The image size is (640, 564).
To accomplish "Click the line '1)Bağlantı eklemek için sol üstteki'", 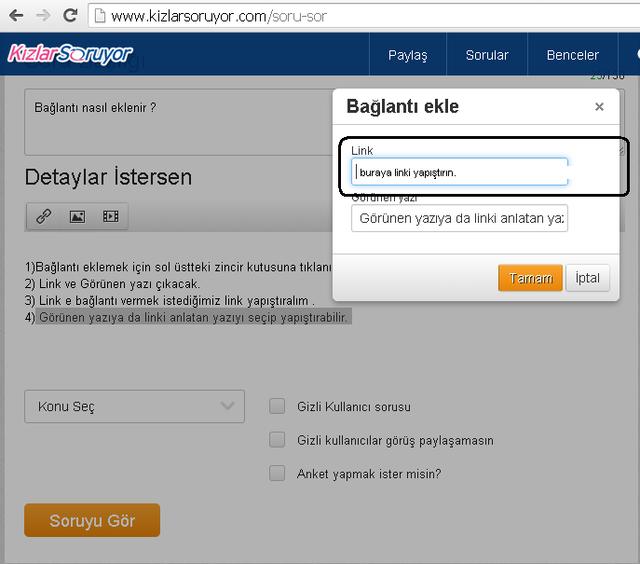I will [x=178, y=267].
